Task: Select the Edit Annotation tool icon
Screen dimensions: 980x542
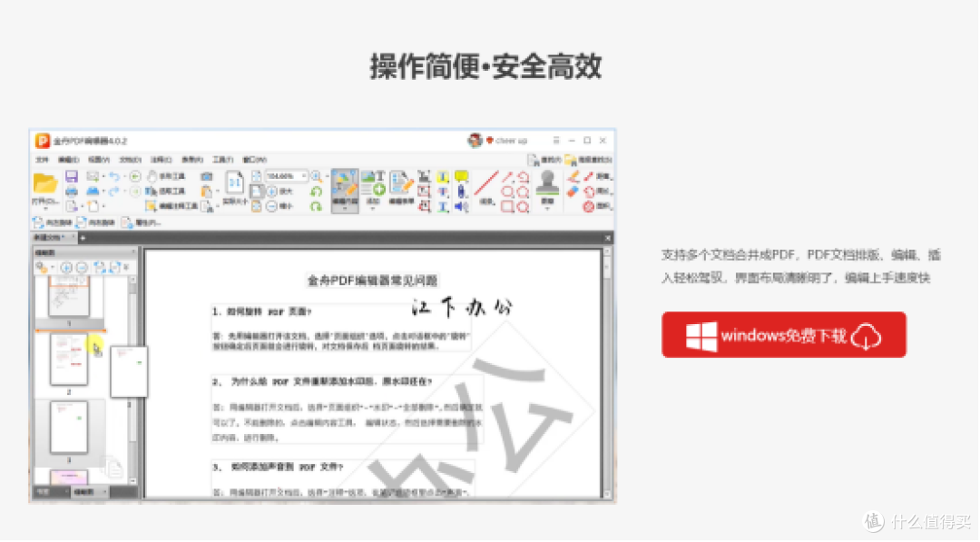Action: point(152,206)
